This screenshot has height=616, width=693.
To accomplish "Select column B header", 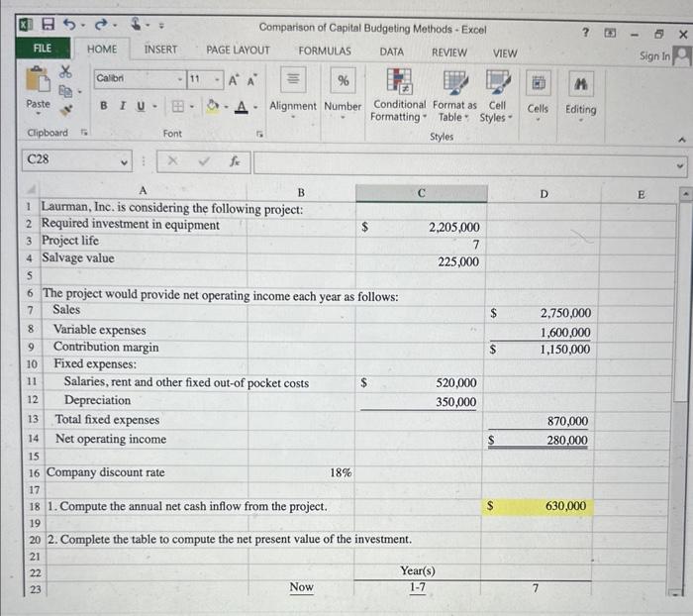I will coord(301,192).
